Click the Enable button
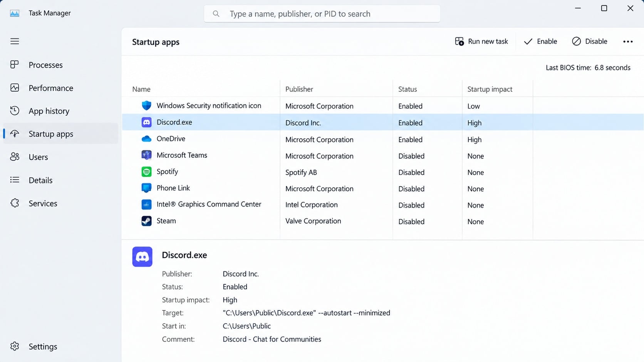Viewport: 644px width, 362px height. click(540, 41)
